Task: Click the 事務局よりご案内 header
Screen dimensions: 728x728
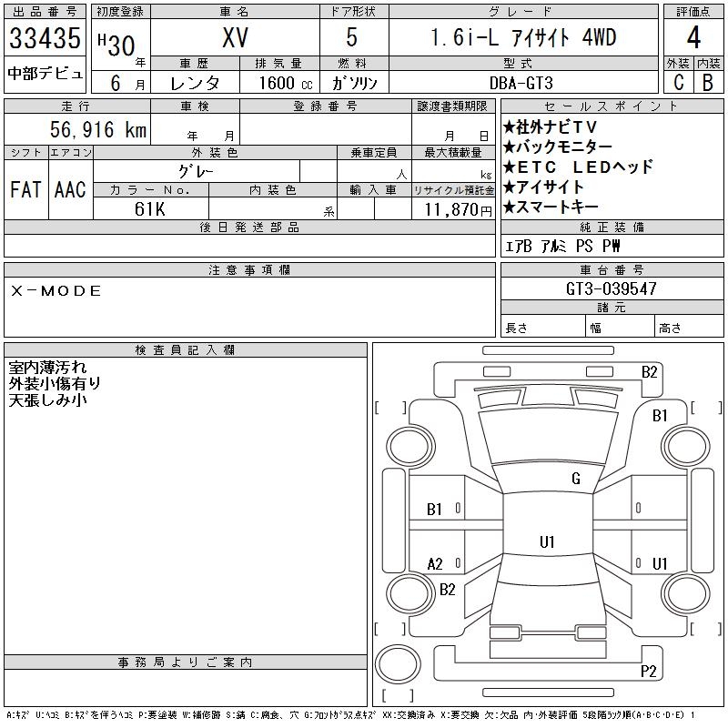Action: click(186, 662)
